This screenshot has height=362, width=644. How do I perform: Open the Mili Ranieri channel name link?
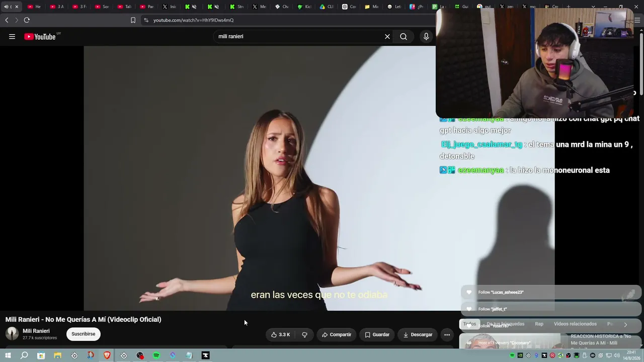coord(36,331)
